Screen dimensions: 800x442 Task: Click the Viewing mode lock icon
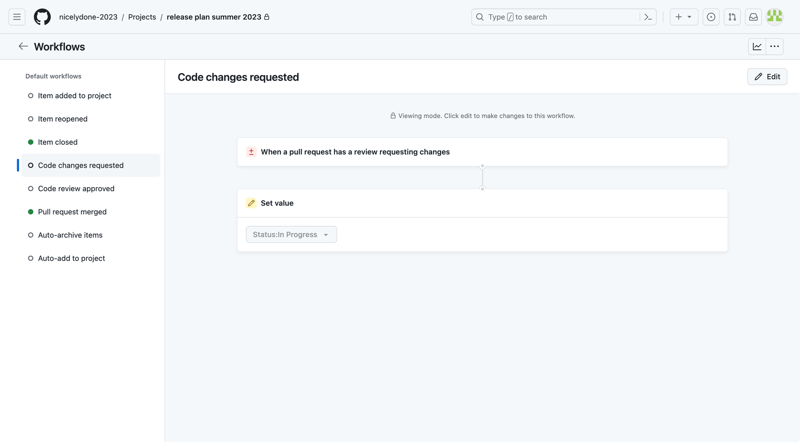tap(393, 116)
